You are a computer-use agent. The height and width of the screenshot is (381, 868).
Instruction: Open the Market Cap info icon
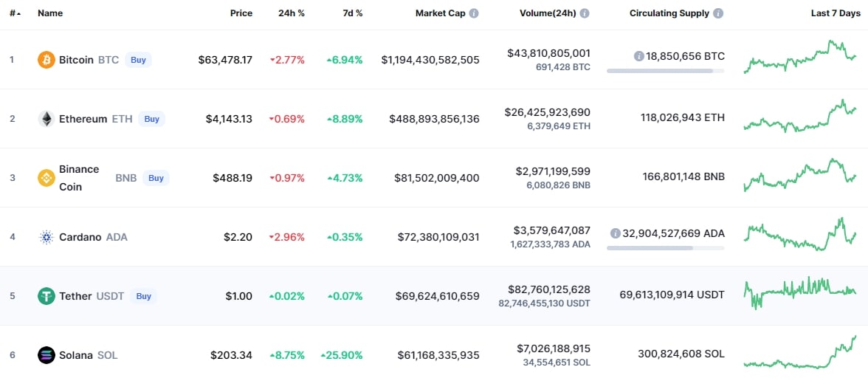coord(474,13)
